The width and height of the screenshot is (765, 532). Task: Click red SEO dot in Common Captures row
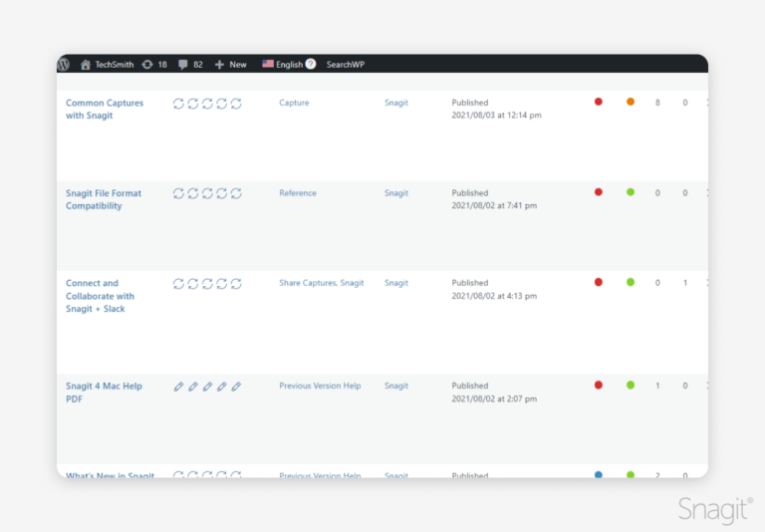coord(599,102)
